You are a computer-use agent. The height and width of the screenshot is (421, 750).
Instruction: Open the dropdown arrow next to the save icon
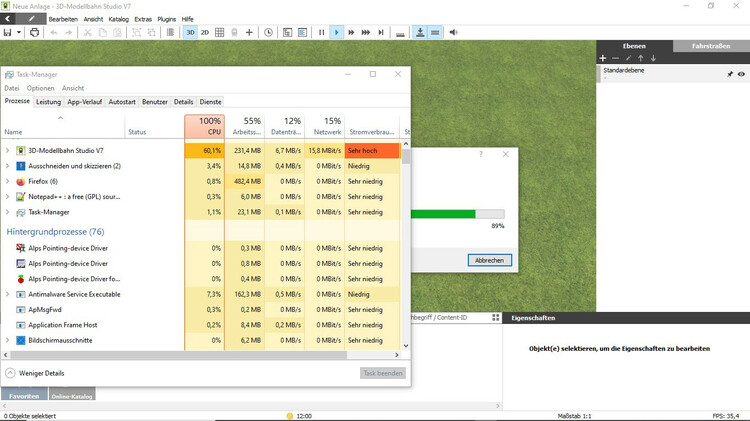[x=19, y=33]
